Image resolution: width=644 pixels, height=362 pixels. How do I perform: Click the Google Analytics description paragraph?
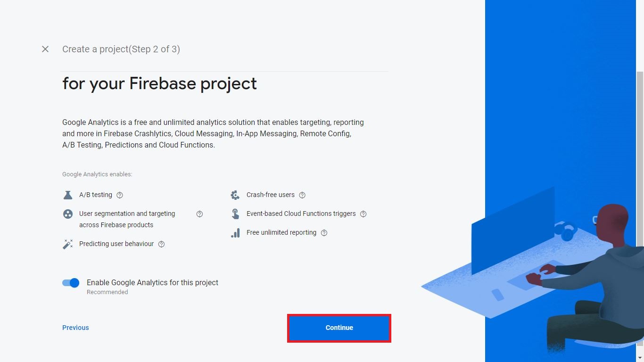coord(213,133)
